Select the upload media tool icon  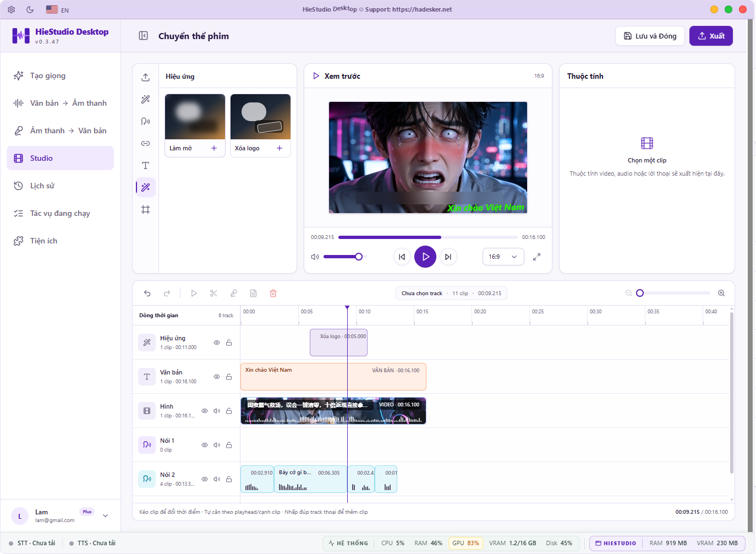point(146,77)
